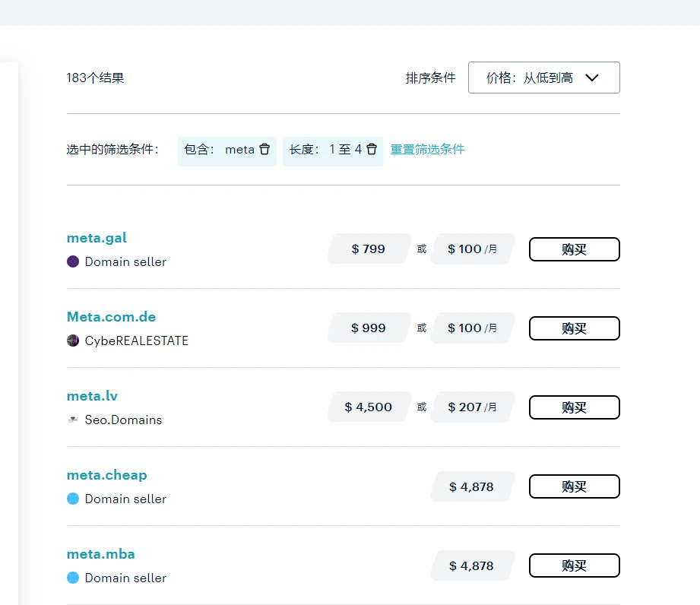This screenshot has width=700, height=605.
Task: Open the Meta.com.de domain listing
Action: coord(111,317)
